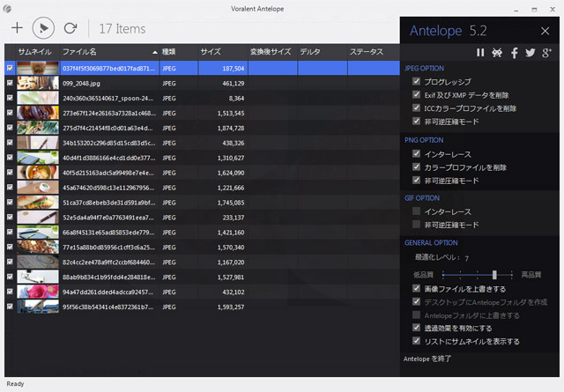Click the 最適化レベル quality slider handle

pyautogui.click(x=494, y=275)
